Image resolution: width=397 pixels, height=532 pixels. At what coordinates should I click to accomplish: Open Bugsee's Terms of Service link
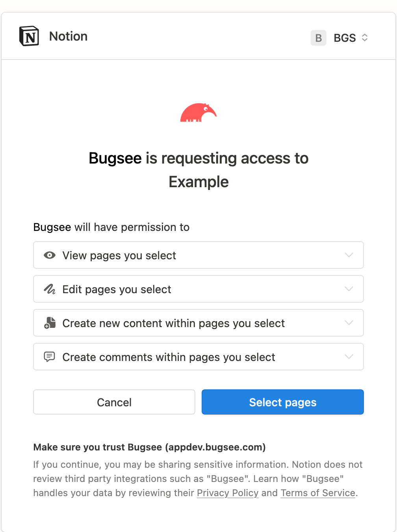point(317,493)
